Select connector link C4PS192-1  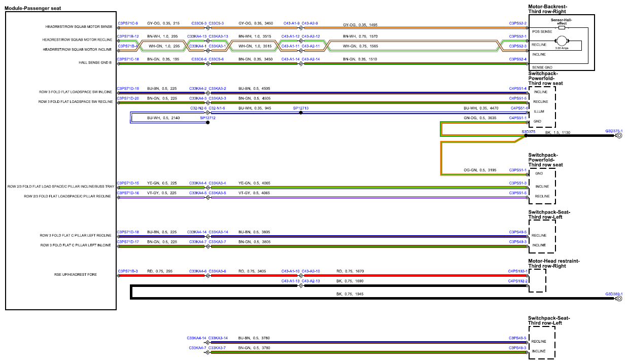pyautogui.click(x=518, y=271)
